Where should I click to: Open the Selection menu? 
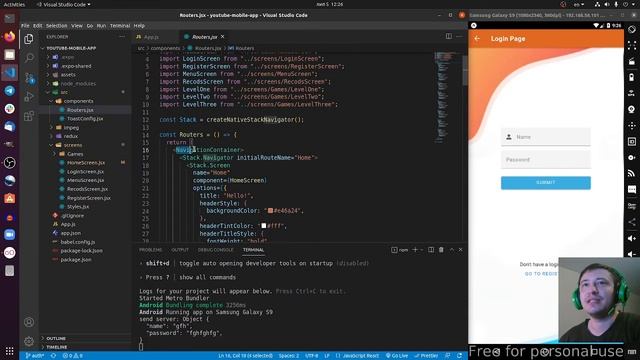[x=56, y=26]
